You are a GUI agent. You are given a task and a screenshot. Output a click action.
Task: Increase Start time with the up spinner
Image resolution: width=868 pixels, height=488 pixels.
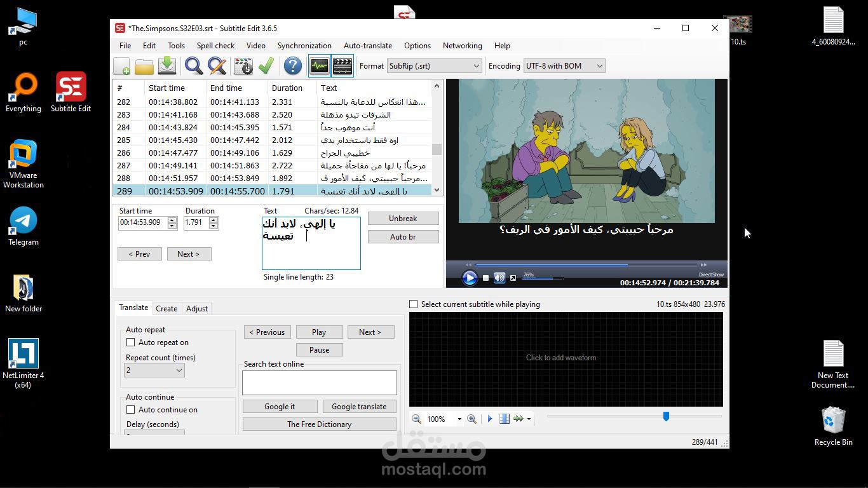pyautogui.click(x=172, y=220)
